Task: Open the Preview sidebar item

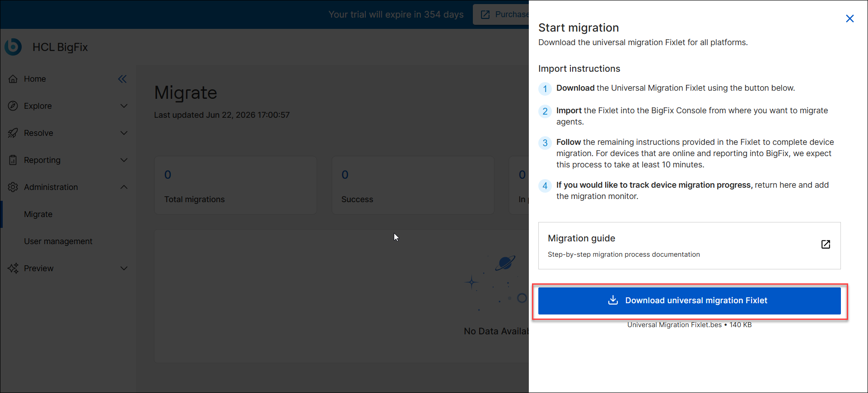Action: [x=68, y=268]
